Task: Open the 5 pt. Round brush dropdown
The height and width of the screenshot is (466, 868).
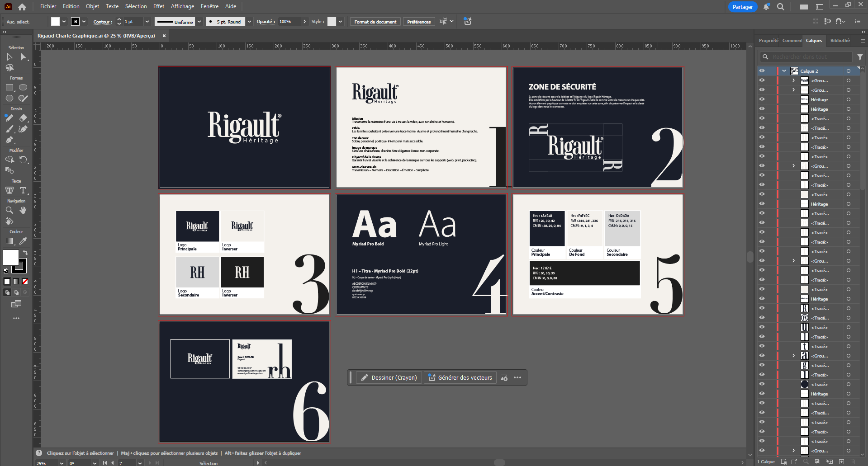Action: (249, 22)
